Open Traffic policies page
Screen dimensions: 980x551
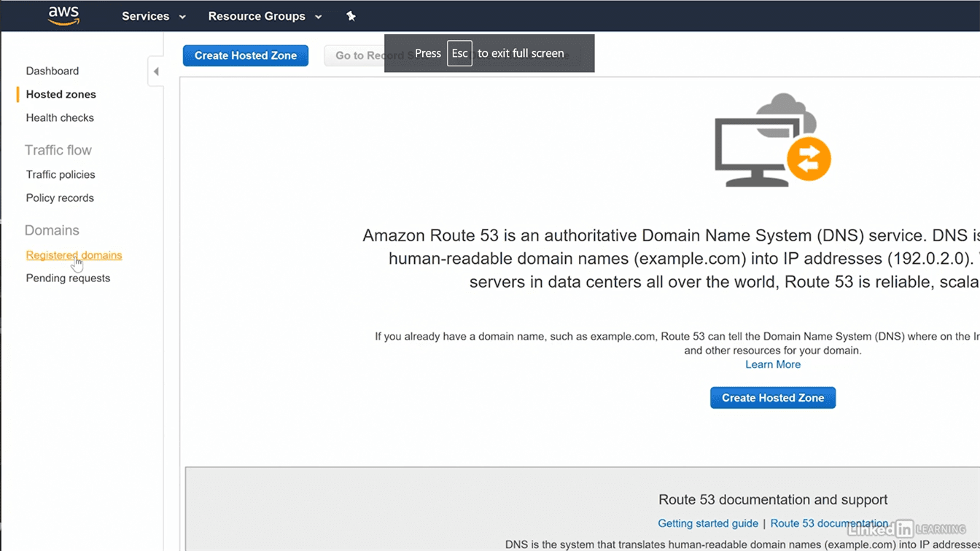coord(61,174)
